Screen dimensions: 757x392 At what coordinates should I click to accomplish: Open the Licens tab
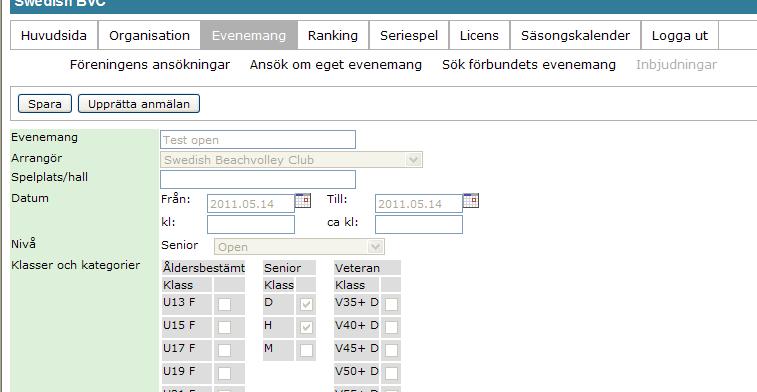pyautogui.click(x=479, y=35)
